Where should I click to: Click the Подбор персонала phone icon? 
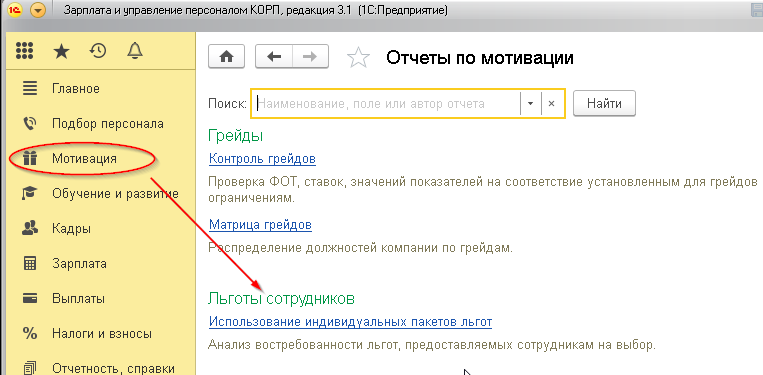(30, 124)
